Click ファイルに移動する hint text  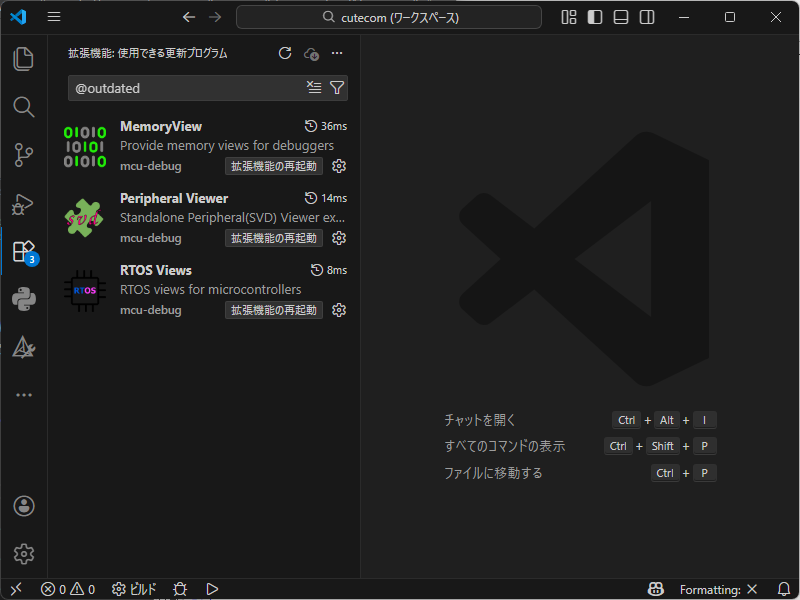tap(493, 473)
